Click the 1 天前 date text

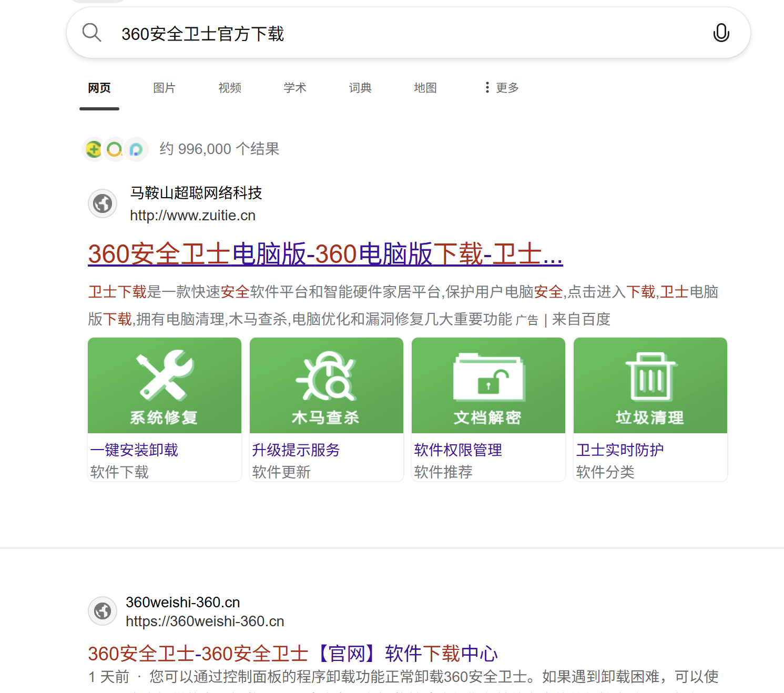tap(109, 677)
